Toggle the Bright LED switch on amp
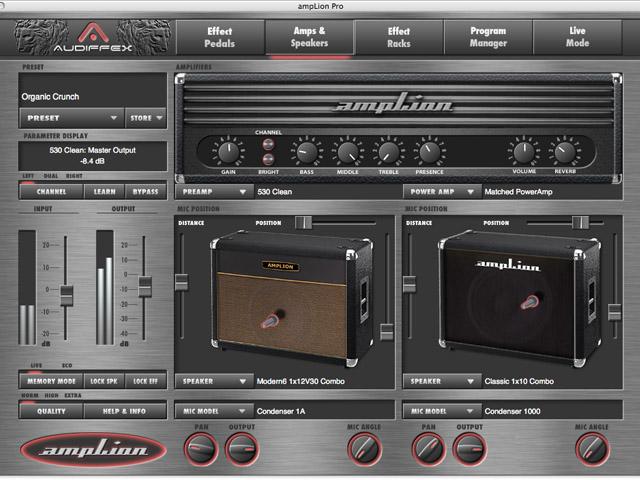The width and height of the screenshot is (640, 480). 268,159
